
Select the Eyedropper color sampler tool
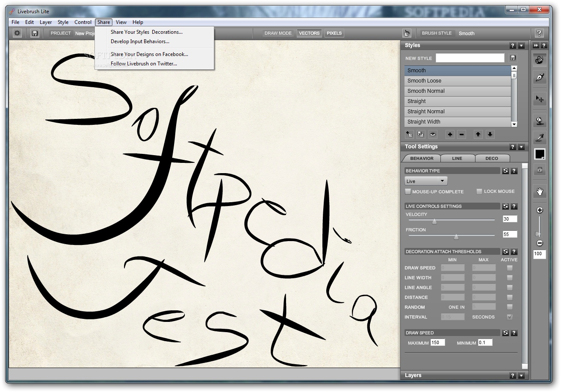coord(540,138)
